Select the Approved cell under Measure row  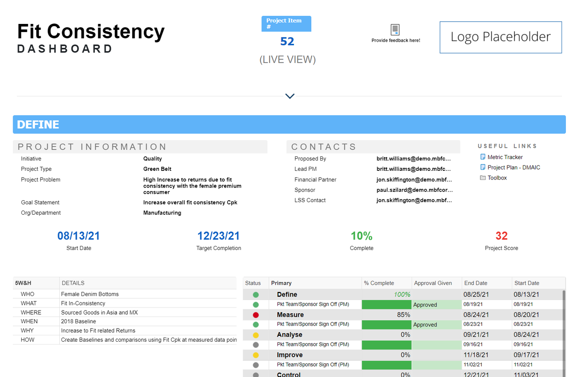point(436,325)
